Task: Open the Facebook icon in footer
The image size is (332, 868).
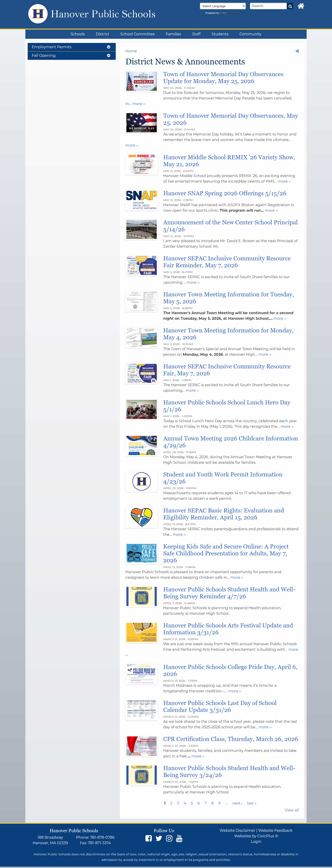Action: pyautogui.click(x=148, y=838)
